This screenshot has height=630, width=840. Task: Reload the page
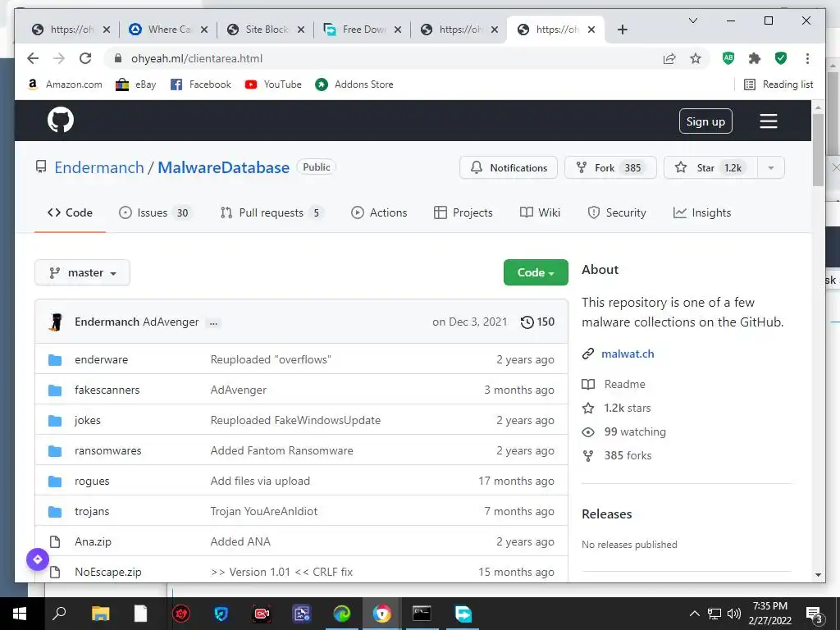(x=85, y=58)
